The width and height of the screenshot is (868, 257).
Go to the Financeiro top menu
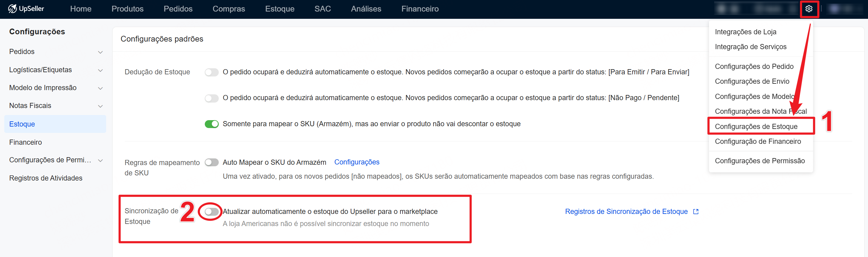[420, 9]
